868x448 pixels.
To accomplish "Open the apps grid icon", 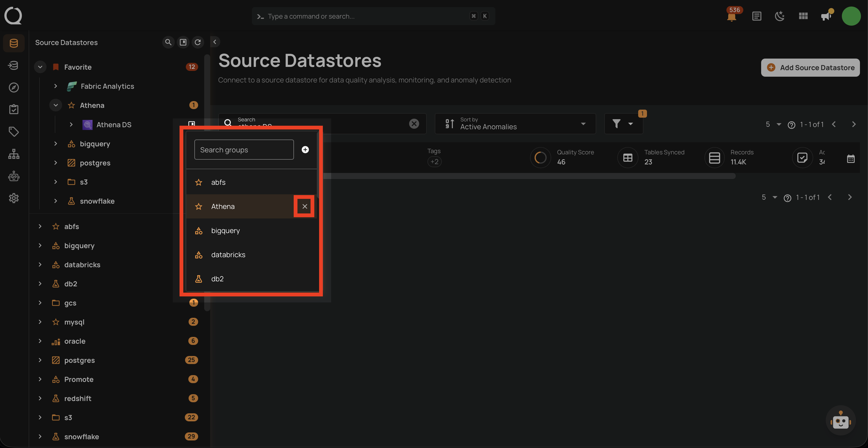I will pos(803,16).
